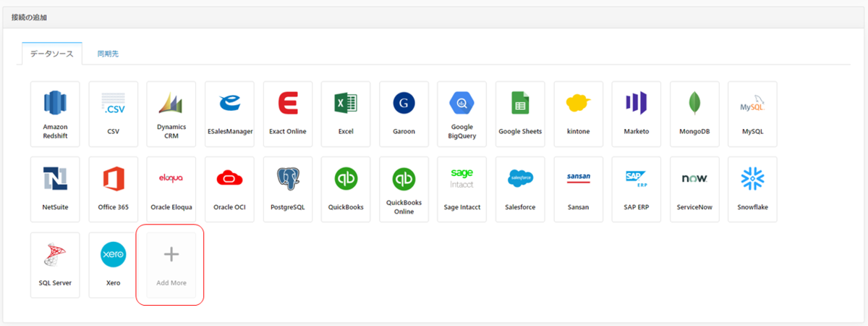Choose the MongoDB connector
The image size is (868, 326).
(x=694, y=114)
